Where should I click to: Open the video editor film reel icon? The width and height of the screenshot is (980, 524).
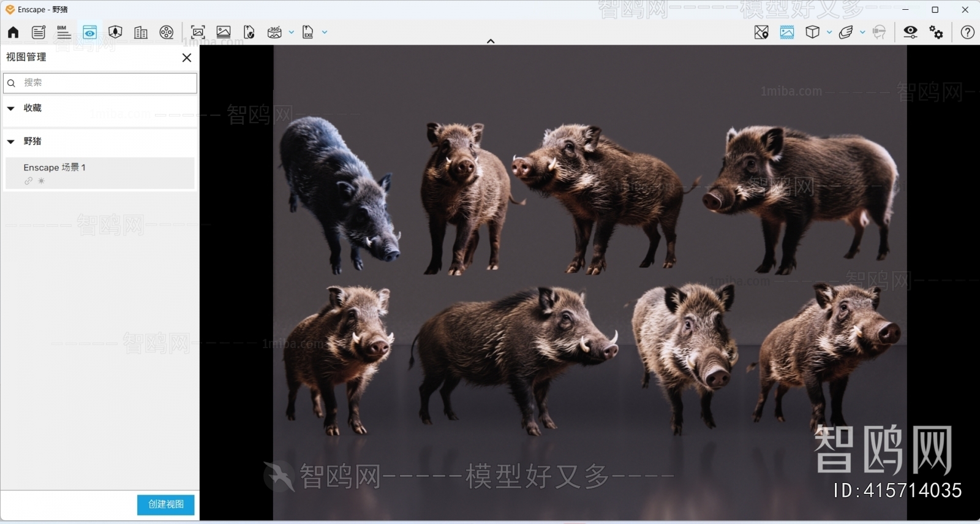[x=167, y=32]
